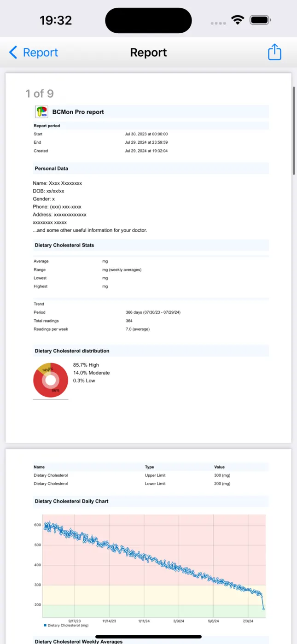Tap the Personal Data section header
Screen dimensions: 297x644
tap(52, 169)
